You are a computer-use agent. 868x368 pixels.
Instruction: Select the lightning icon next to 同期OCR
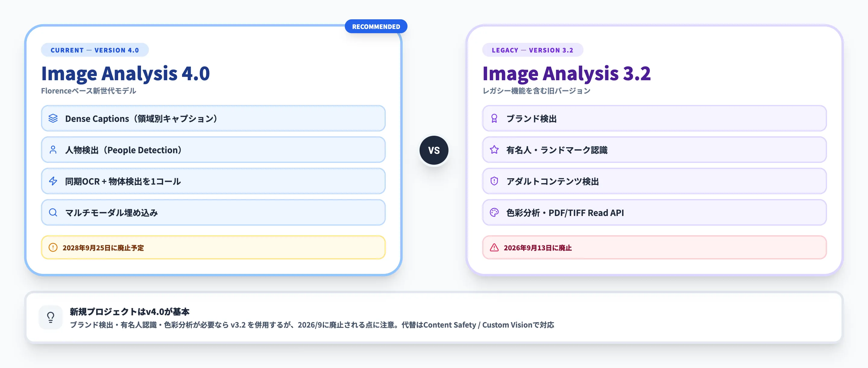53,181
